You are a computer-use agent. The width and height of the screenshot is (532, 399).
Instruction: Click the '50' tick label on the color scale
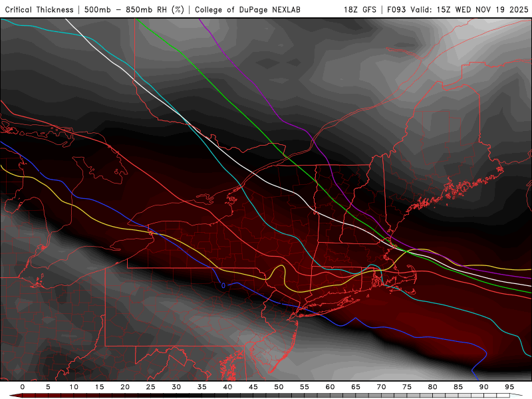coord(279,387)
